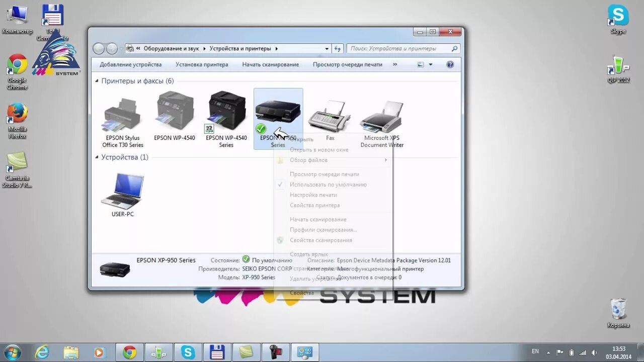The image size is (644, 362).
Task: Switch to Skype in the taskbar
Action: [x=188, y=352]
